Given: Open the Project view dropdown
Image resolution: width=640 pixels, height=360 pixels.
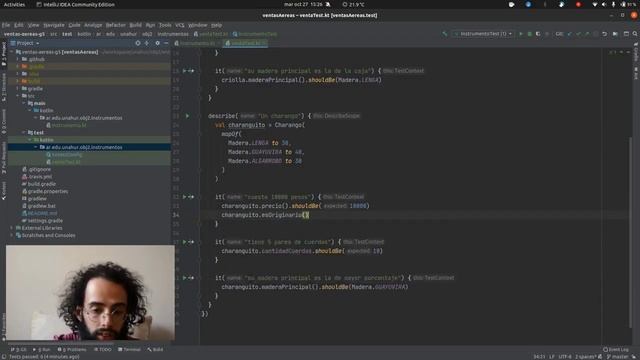Looking at the screenshot, I should pos(25,43).
